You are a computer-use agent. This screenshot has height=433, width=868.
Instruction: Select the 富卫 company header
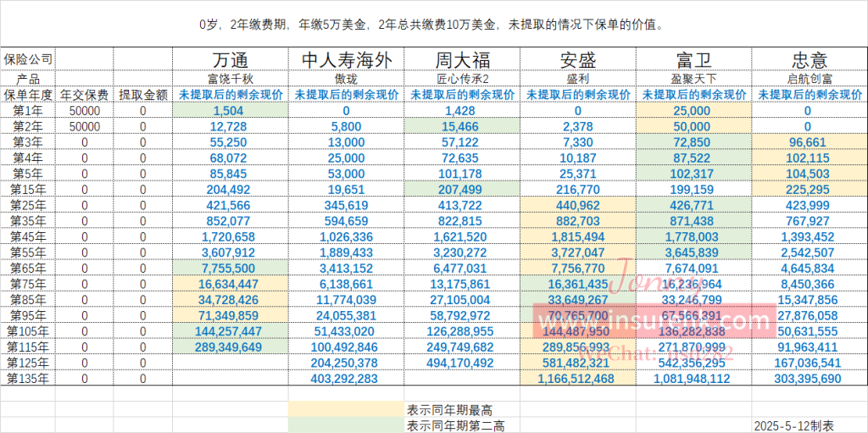tap(693, 59)
